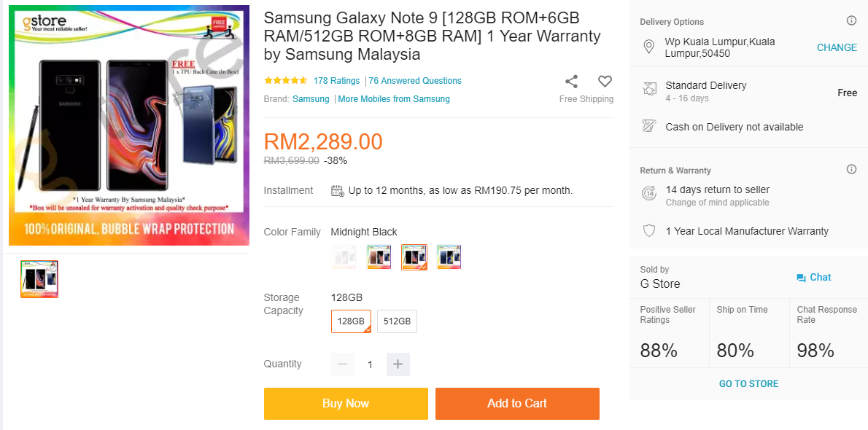Screen dimensions: 868x430
Task: Click the location pin icon
Action: [648, 47]
